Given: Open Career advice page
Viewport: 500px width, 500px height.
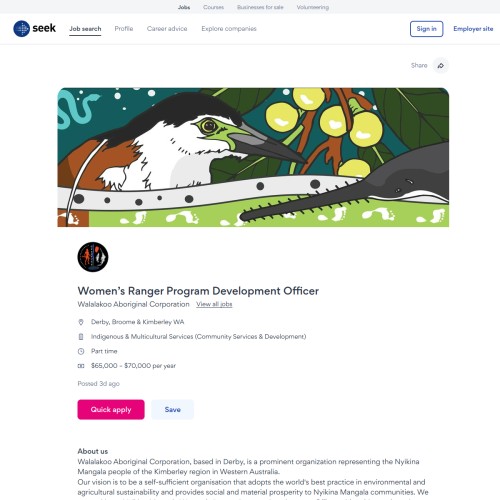Looking at the screenshot, I should (167, 29).
